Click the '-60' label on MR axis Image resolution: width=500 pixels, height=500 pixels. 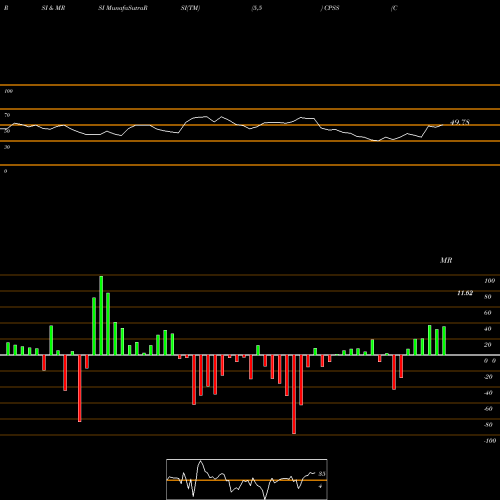[488, 409]
